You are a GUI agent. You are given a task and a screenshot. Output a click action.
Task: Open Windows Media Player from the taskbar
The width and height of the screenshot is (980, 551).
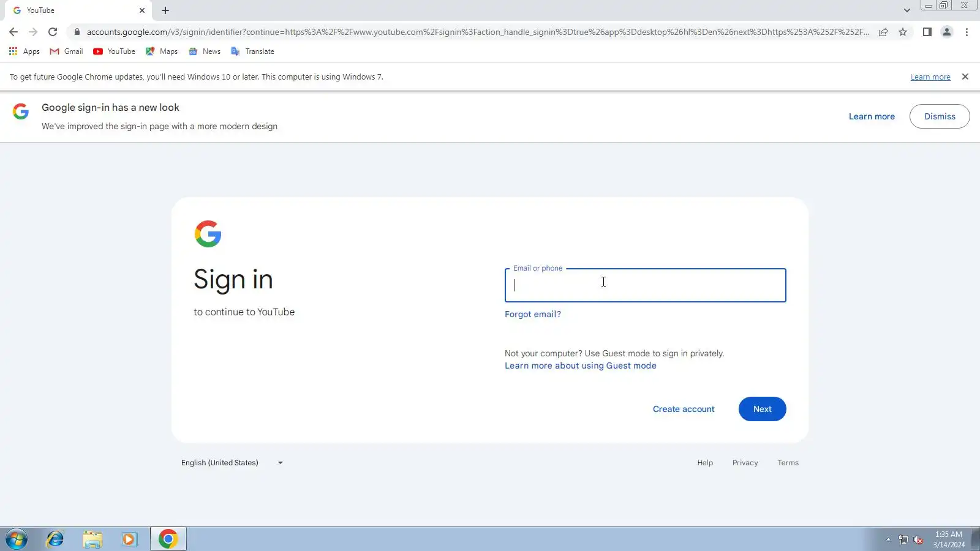(129, 539)
